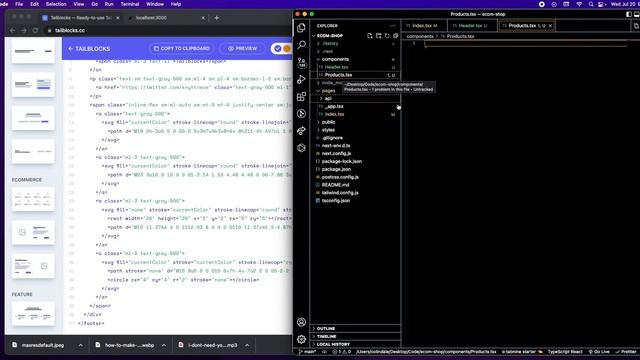Open the Explorer view in VS Code activity bar

click(301, 27)
